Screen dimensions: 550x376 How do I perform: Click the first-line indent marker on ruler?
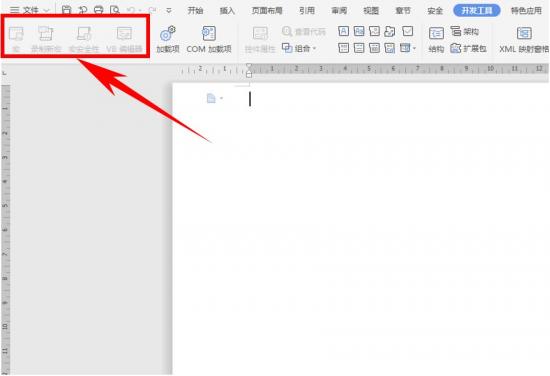249,65
